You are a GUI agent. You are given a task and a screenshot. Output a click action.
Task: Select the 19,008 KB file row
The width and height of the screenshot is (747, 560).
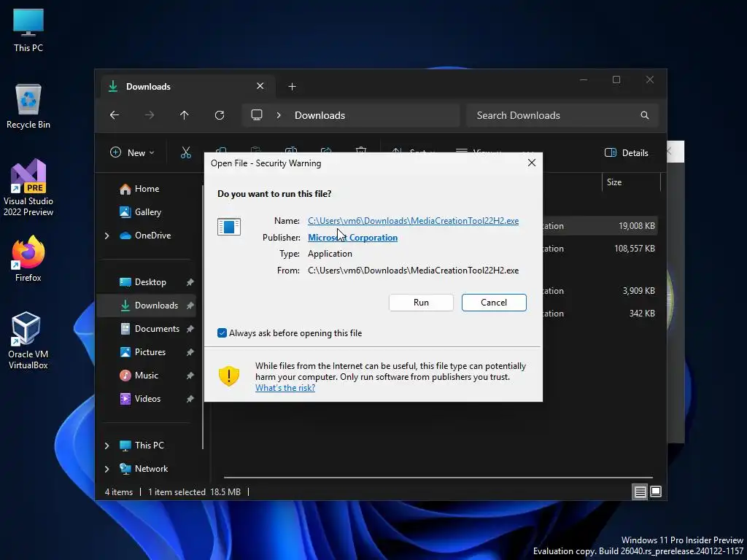tap(600, 226)
